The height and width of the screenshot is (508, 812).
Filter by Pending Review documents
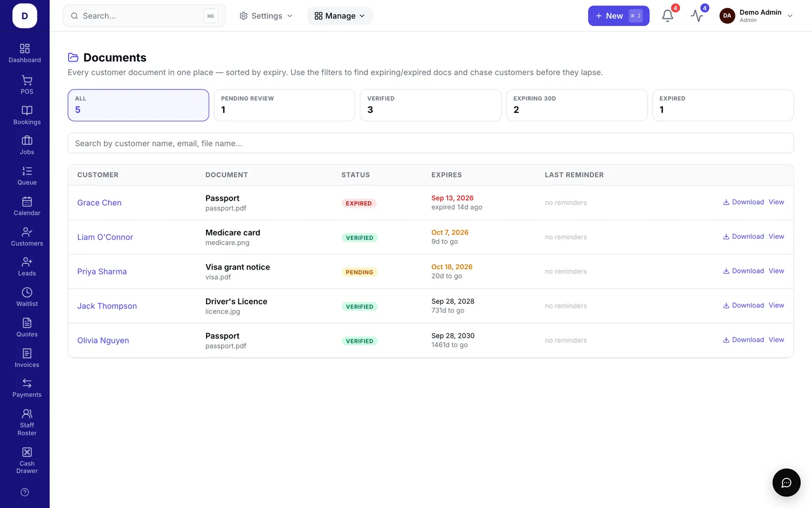pos(285,105)
